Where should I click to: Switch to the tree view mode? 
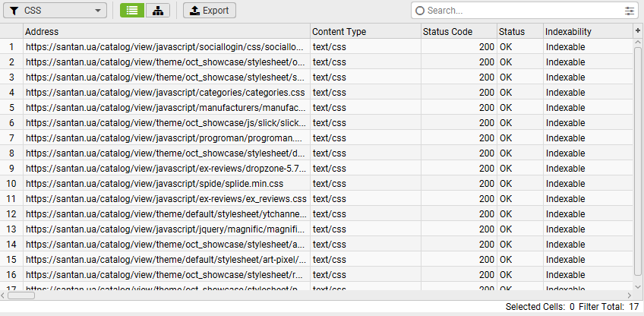157,11
